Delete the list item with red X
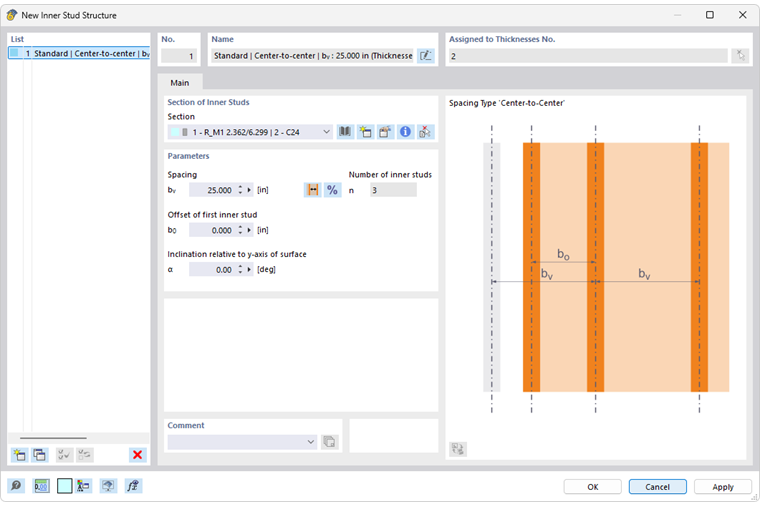Image resolution: width=760 pixels, height=507 pixels. click(138, 455)
